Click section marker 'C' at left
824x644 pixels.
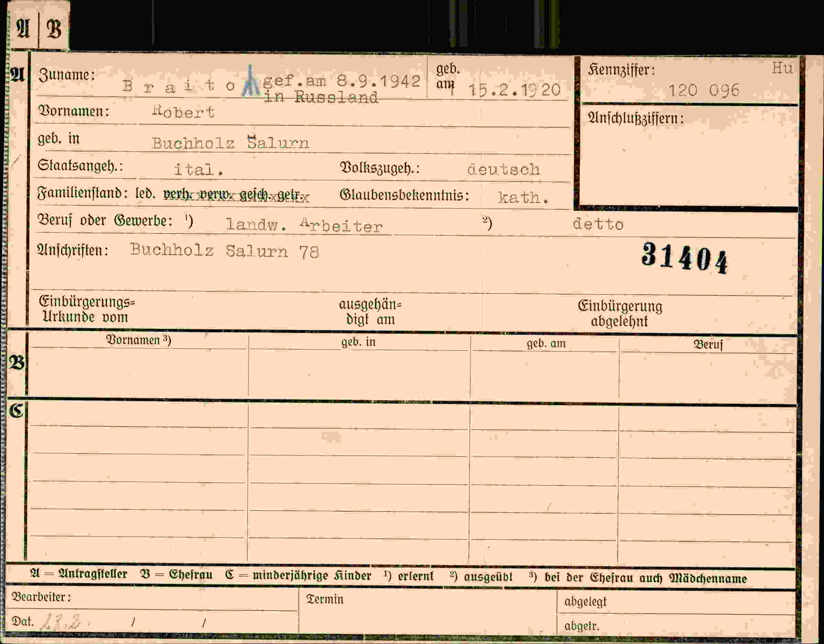click(16, 410)
